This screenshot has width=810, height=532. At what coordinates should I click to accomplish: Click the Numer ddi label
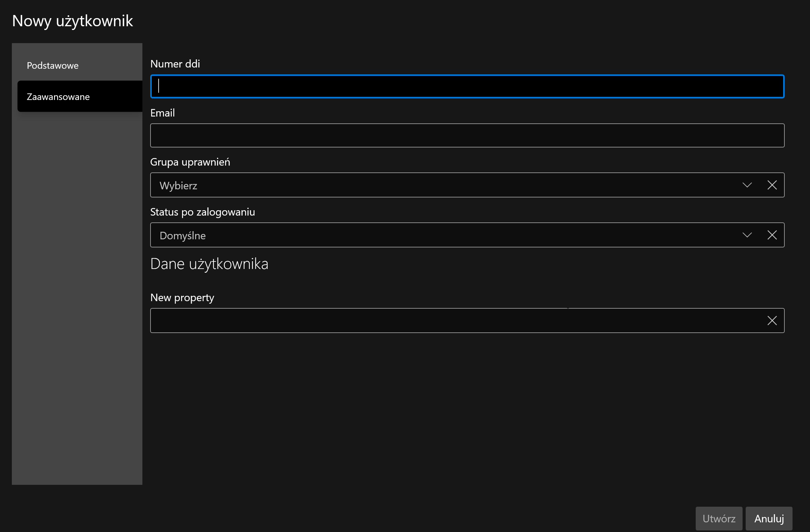coord(175,64)
